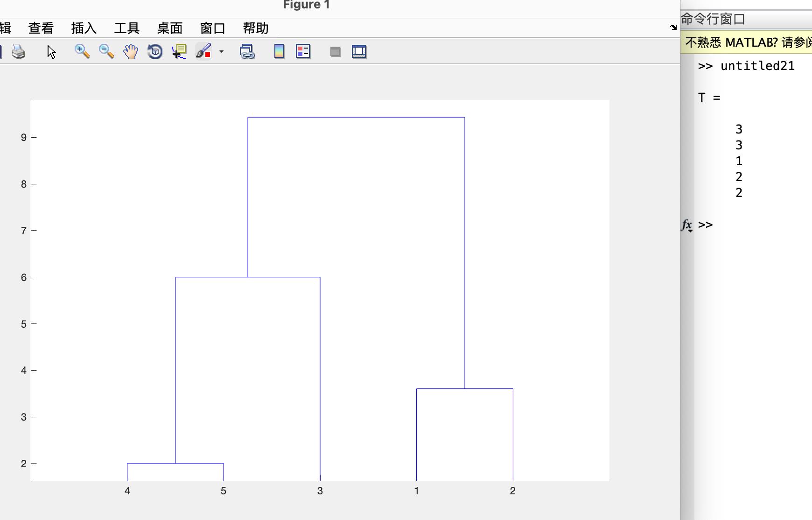Click the horizontal link joining leaves 4 and 5
This screenshot has width=812, height=520.
[175, 464]
